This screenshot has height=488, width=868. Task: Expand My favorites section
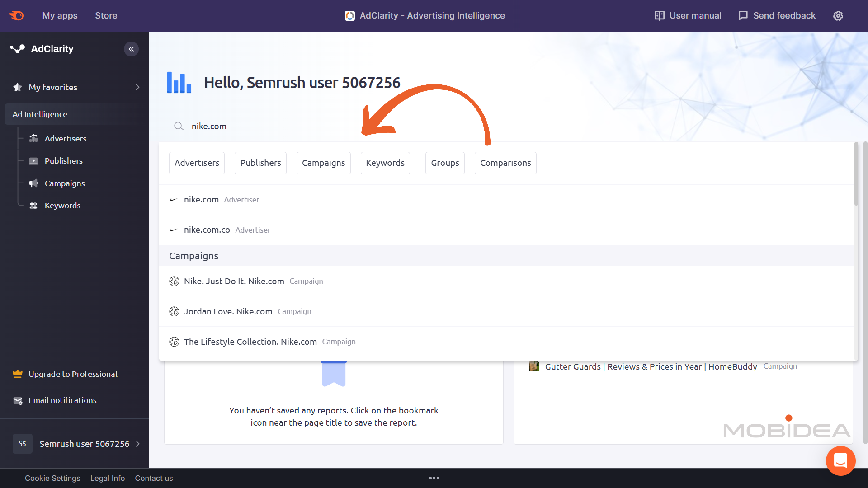click(x=137, y=87)
